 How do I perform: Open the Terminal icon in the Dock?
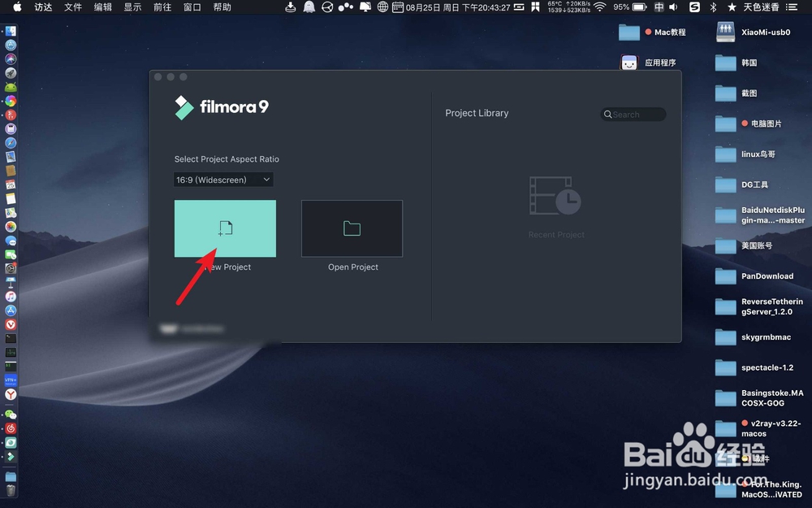(x=11, y=338)
